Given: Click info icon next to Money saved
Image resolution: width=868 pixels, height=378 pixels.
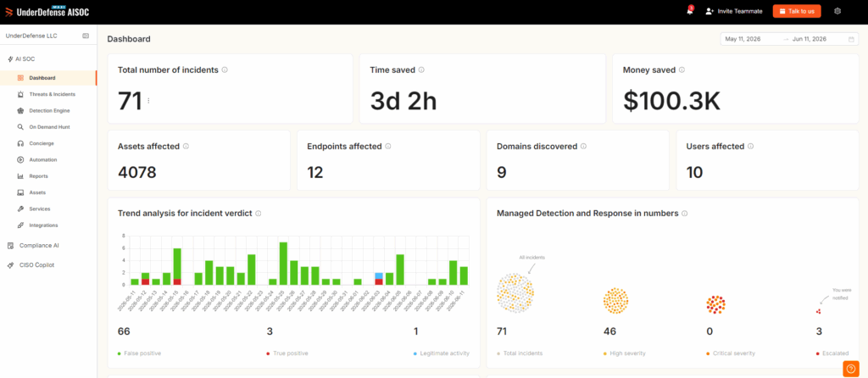Looking at the screenshot, I should [x=682, y=69].
